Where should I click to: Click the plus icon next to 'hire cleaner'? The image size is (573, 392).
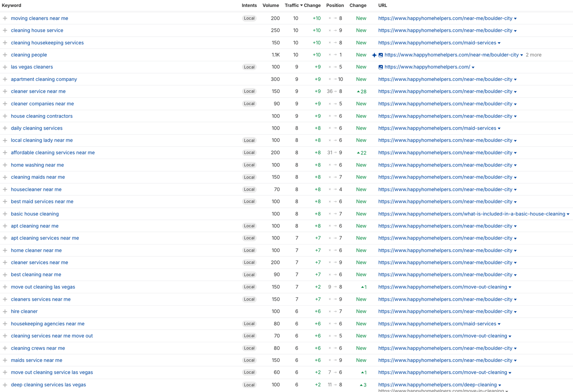[x=5, y=311]
